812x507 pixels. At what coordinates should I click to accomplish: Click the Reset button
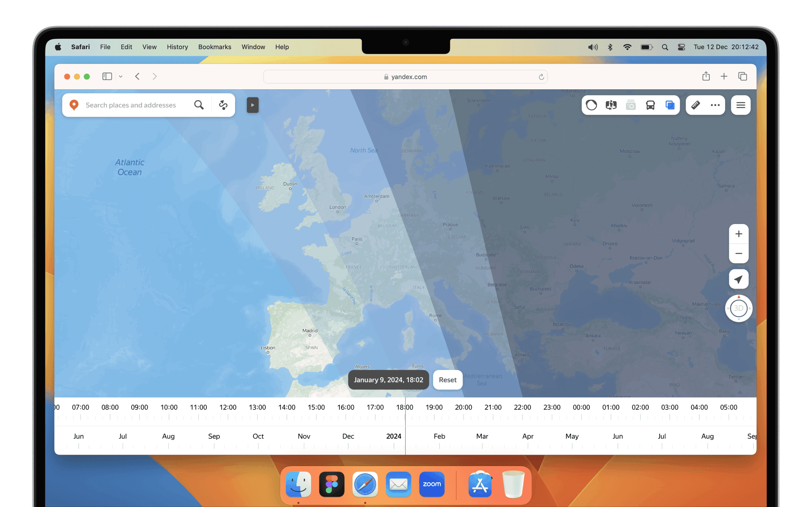[448, 380]
